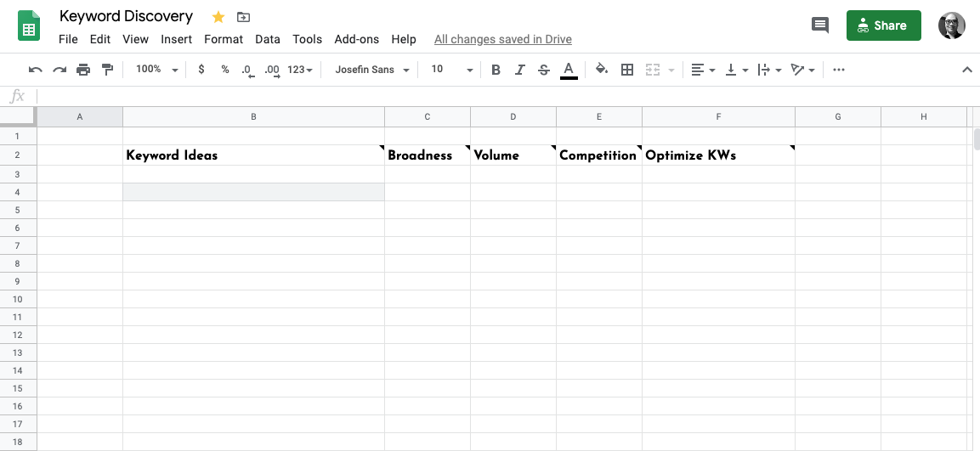Viewport: 980px width, 451px height.
Task: Toggle Bold formatting
Action: click(496, 70)
